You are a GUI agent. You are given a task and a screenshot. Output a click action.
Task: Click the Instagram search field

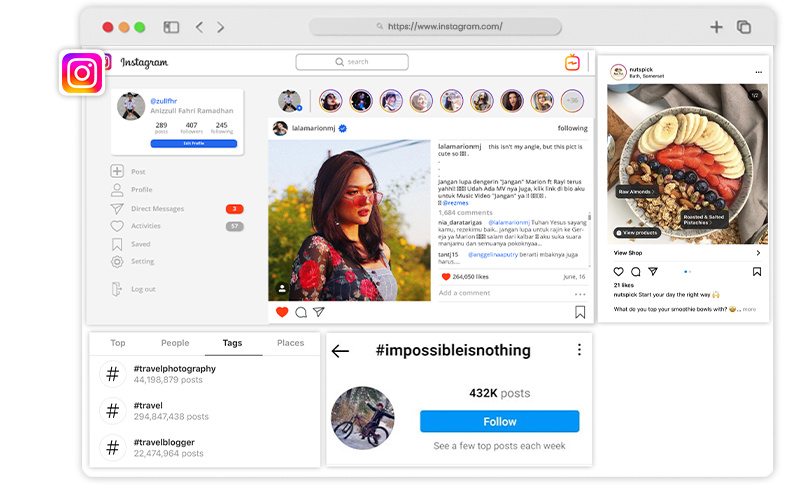(352, 62)
